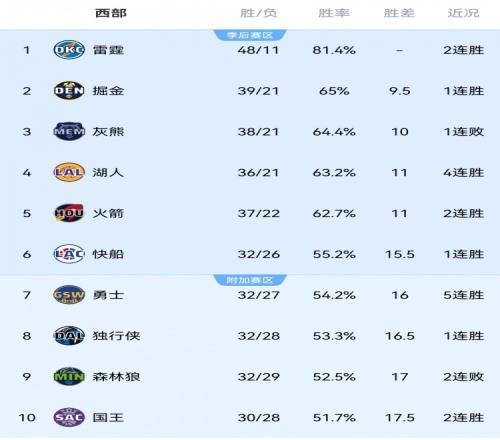Select the LAL Lakers team logo
This screenshot has width=500, height=440.
click(69, 172)
